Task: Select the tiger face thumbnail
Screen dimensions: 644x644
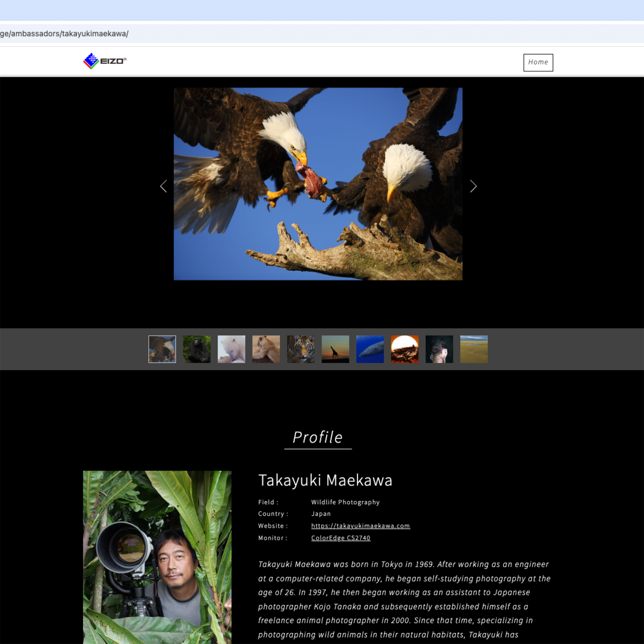Action: 301,349
